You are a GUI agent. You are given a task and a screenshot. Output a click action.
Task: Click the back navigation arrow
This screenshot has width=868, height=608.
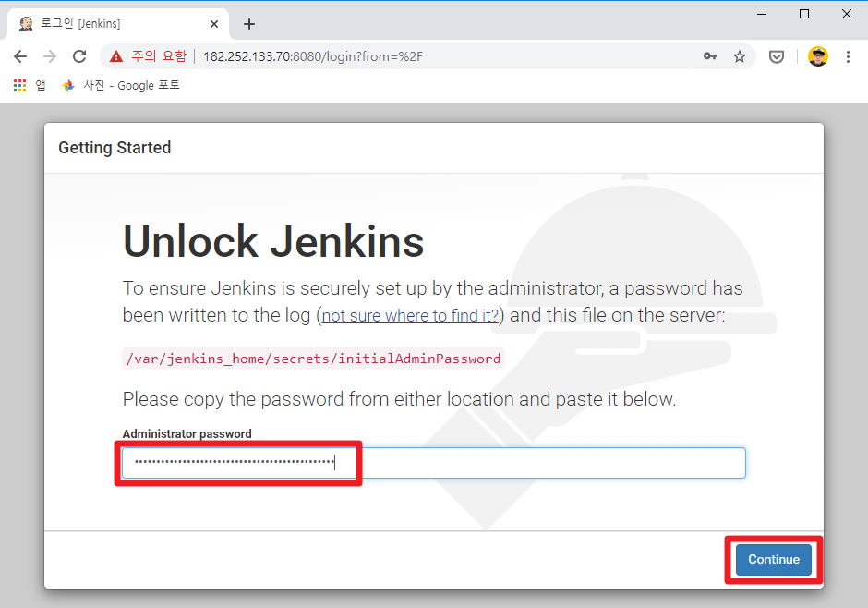click(x=19, y=56)
